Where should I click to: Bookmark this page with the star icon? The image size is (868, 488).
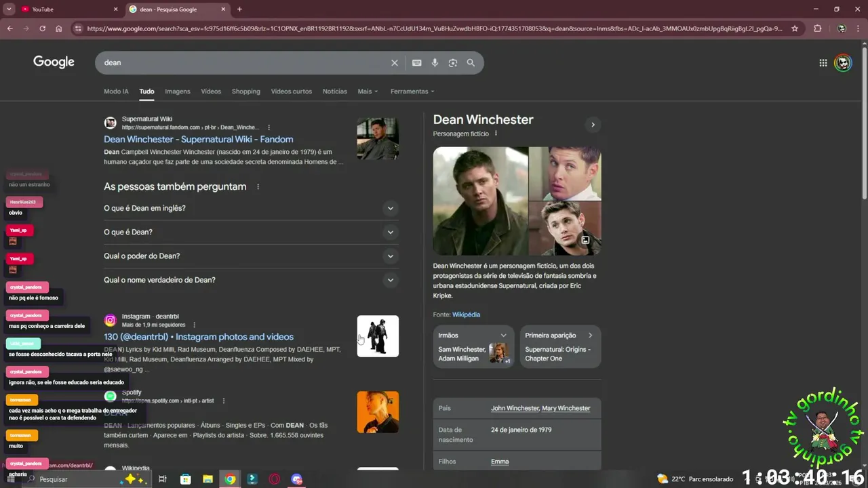[795, 28]
